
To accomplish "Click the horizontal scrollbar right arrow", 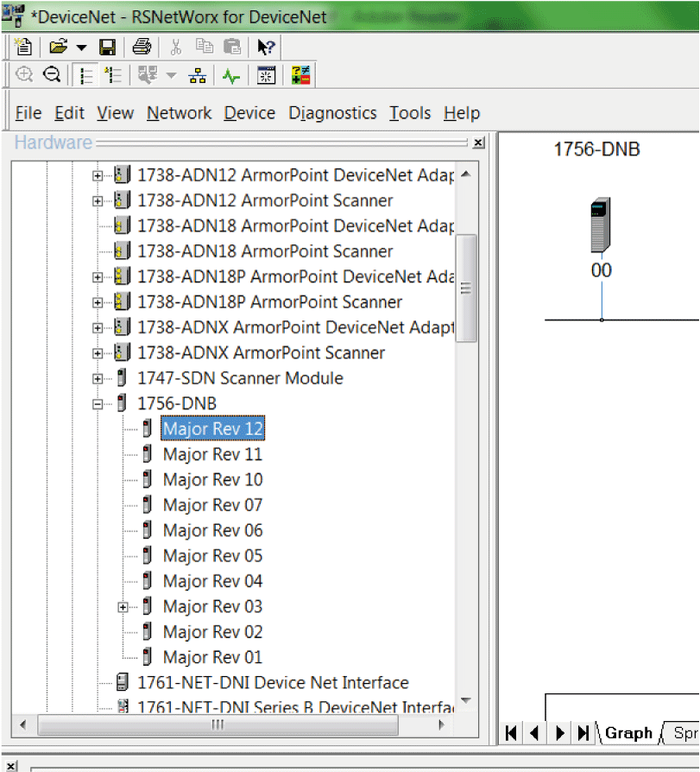I will pyautogui.click(x=441, y=725).
